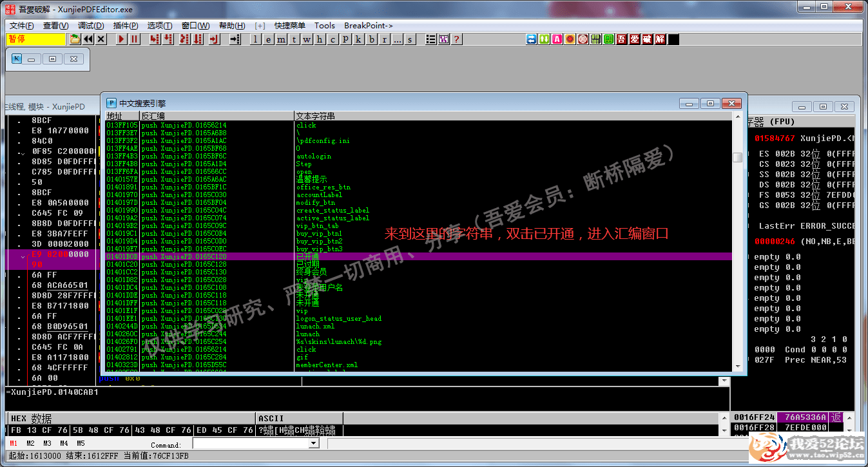Show Patches window (P button)
Screen dimensions: 868x467
click(x=346, y=39)
